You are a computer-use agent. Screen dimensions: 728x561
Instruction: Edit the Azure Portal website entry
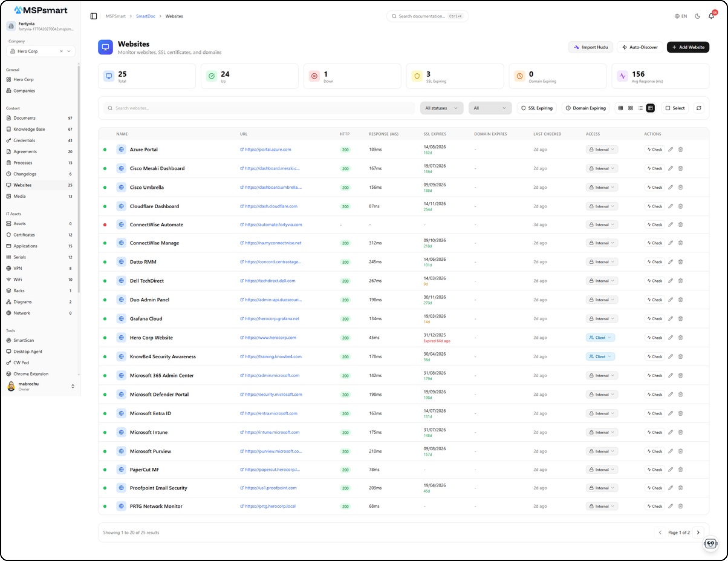(670, 149)
